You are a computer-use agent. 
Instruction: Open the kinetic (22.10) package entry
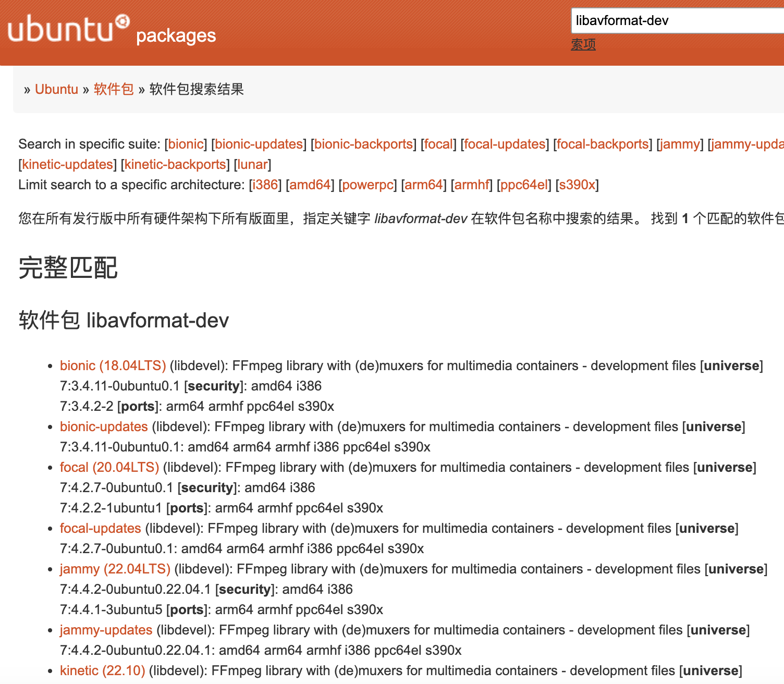click(102, 670)
